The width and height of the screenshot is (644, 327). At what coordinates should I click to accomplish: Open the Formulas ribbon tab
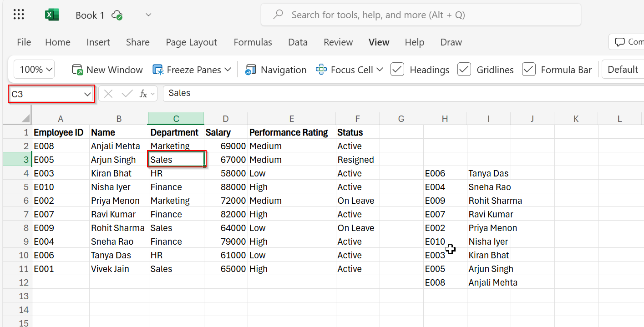coord(253,42)
